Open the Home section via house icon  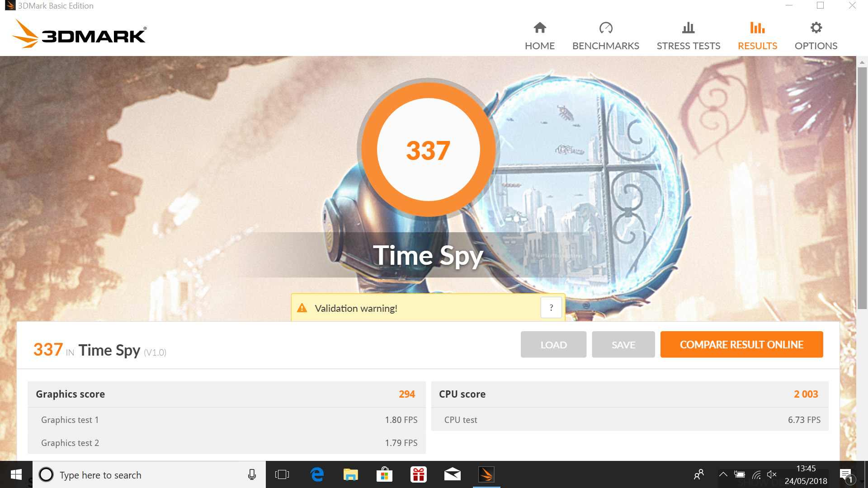[540, 28]
